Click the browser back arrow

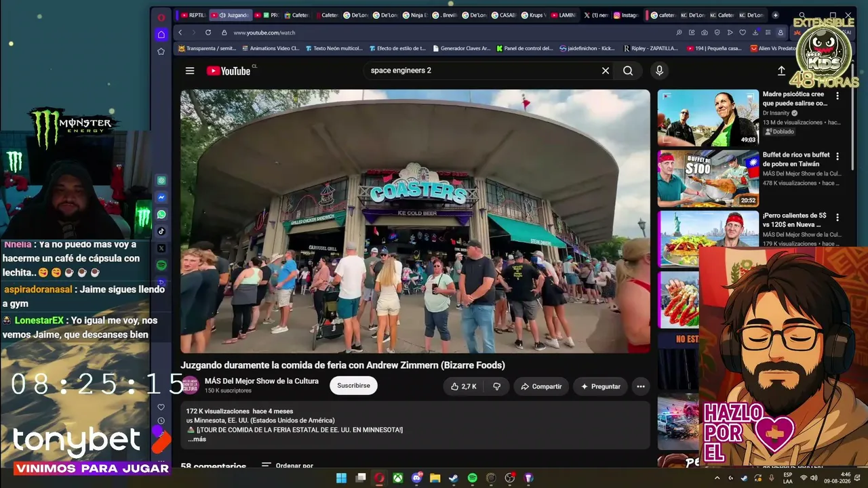coord(180,33)
